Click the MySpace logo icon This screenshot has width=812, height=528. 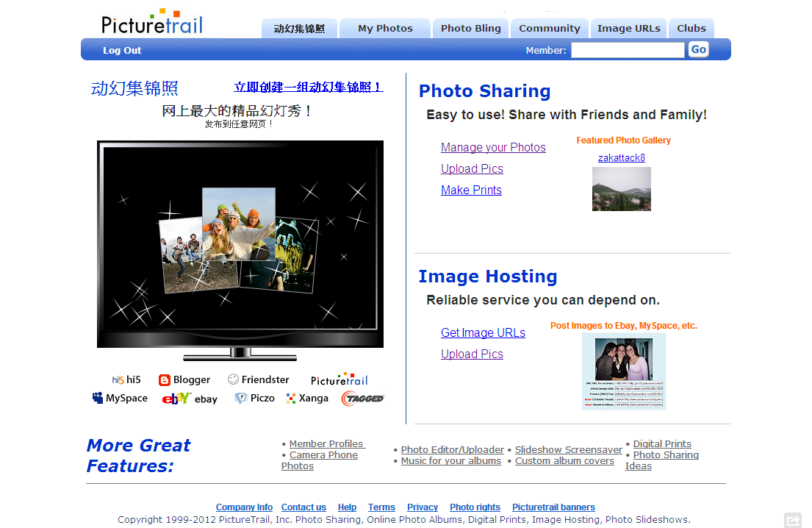coord(97,397)
